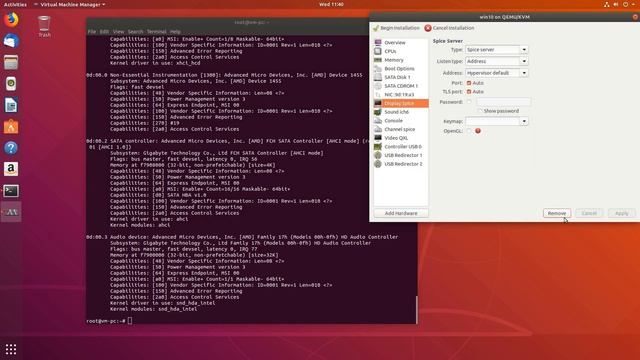Select SATA CDROM 1 entry
Screen dimensions: 640x360
click(401, 86)
